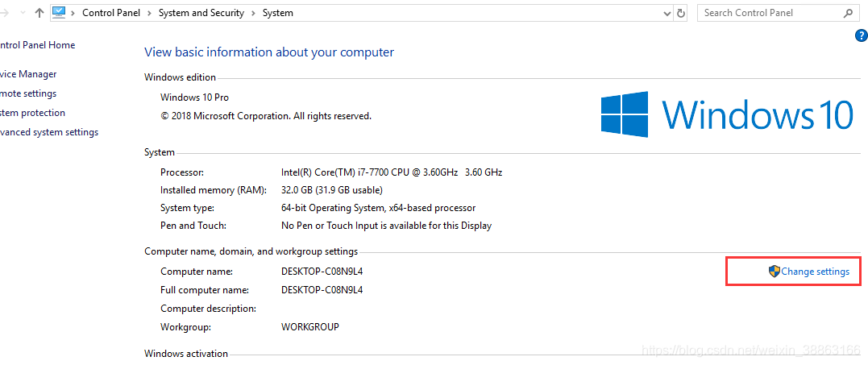
Task: Open Remote settings in the left pane
Action: [x=28, y=93]
